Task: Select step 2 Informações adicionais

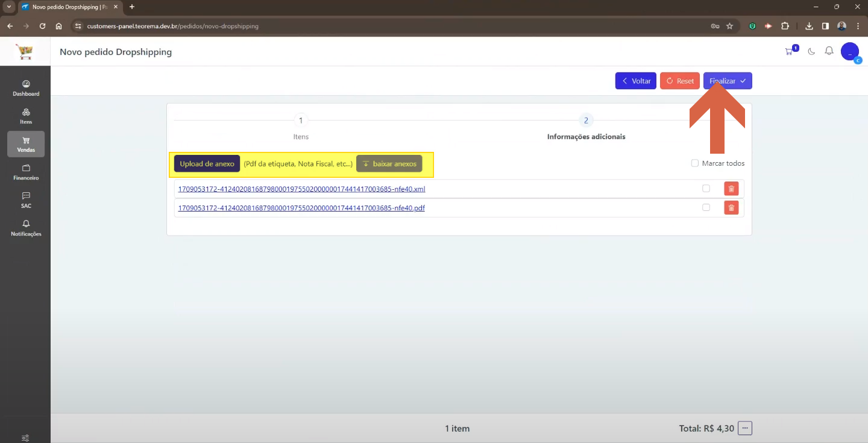Action: click(586, 128)
